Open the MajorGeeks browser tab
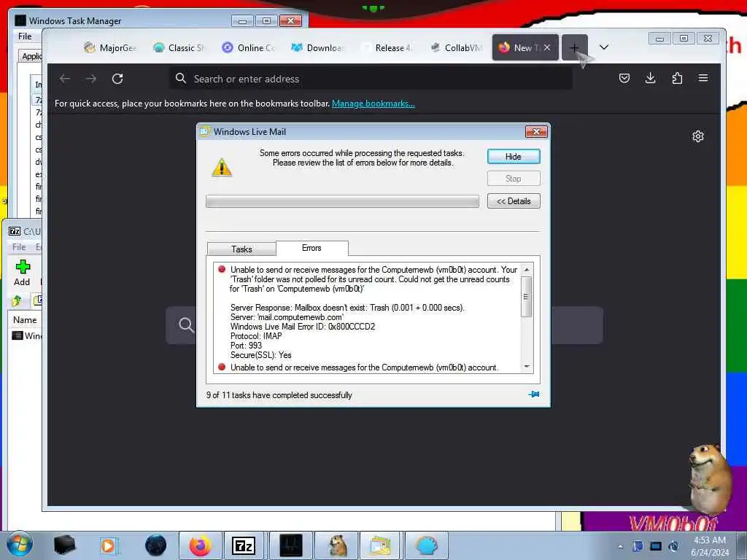The image size is (747, 560). (111, 47)
